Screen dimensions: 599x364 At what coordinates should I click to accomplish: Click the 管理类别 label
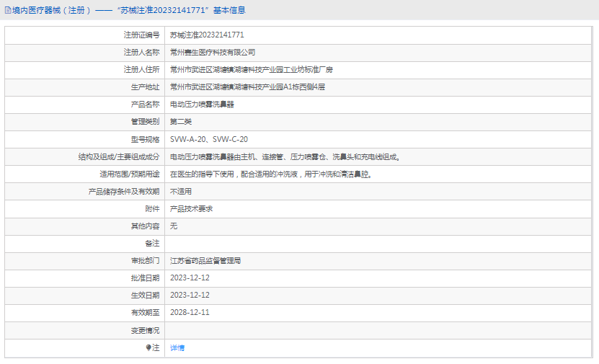[145, 122]
